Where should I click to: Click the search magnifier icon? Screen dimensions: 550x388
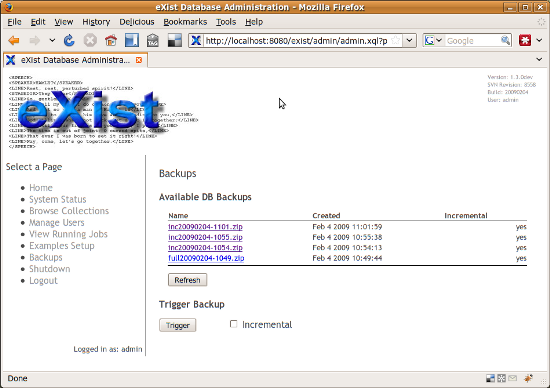505,41
